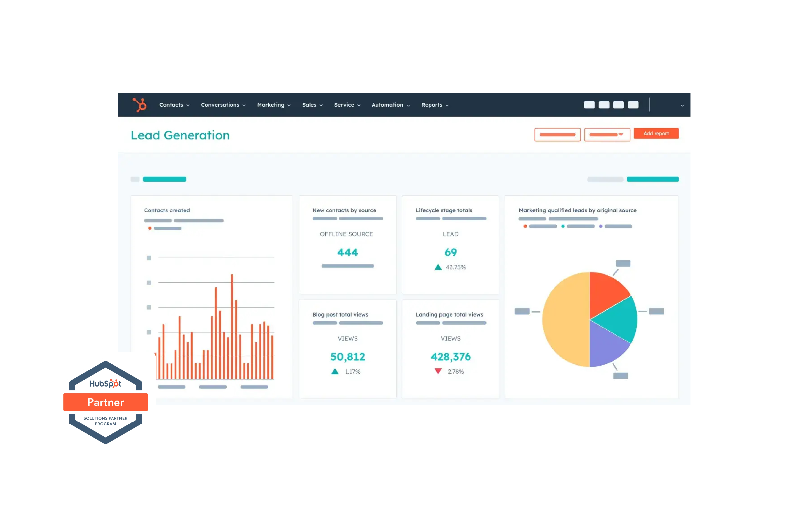Viewport: 812px width, 527px height.
Task: Select the Landing page total views title
Action: click(449, 314)
